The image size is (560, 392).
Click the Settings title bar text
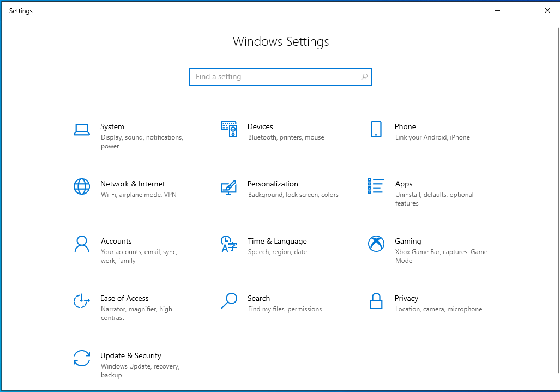[x=21, y=10]
